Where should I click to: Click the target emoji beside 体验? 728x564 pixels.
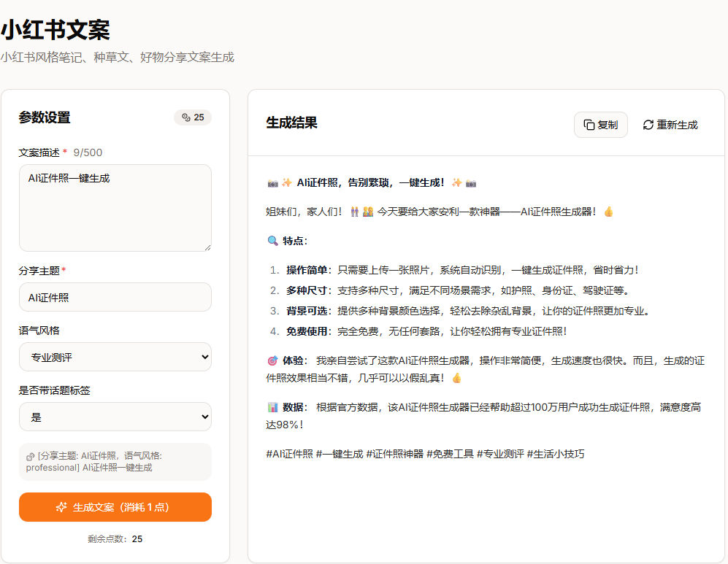tap(272, 360)
